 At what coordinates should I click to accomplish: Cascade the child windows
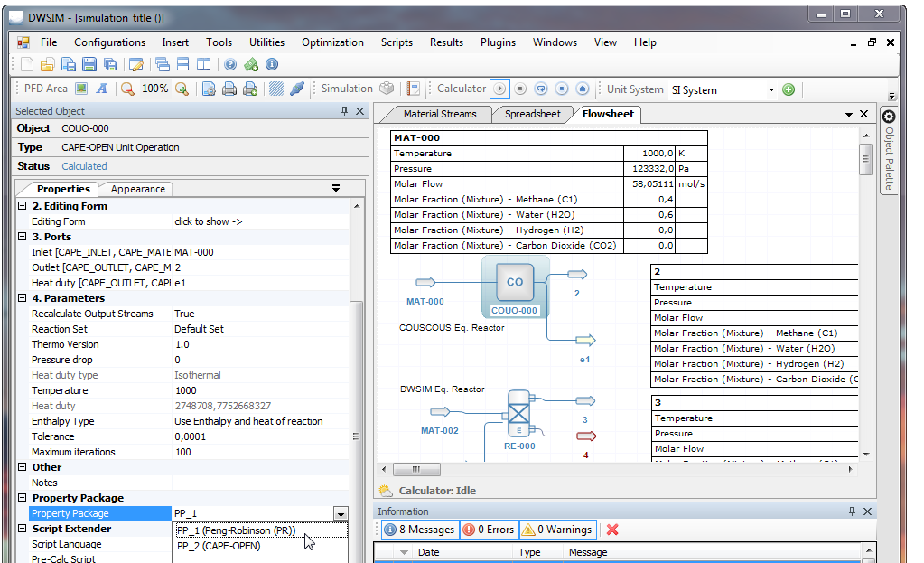coord(163,64)
